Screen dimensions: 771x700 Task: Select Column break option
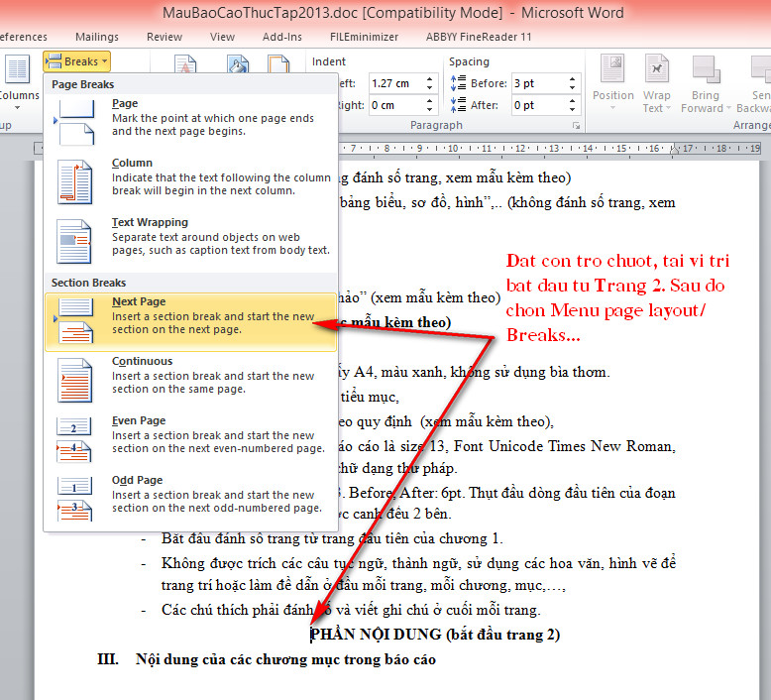point(191,180)
